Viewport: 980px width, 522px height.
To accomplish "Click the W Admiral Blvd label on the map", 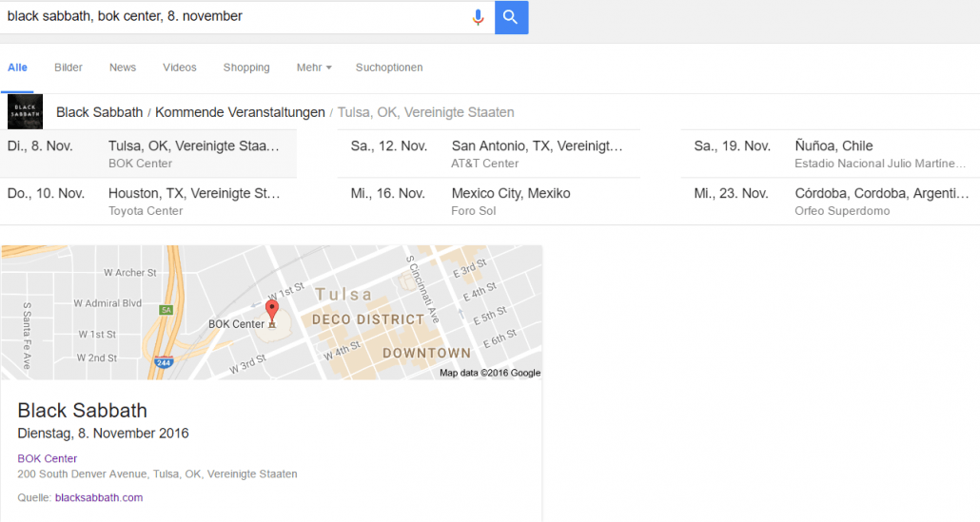I will [x=108, y=303].
